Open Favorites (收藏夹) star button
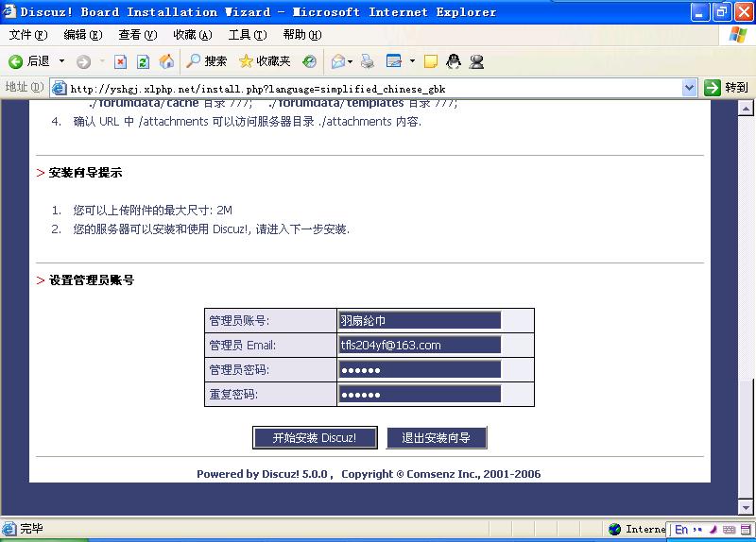Image resolution: width=756 pixels, height=542 pixels. point(265,61)
